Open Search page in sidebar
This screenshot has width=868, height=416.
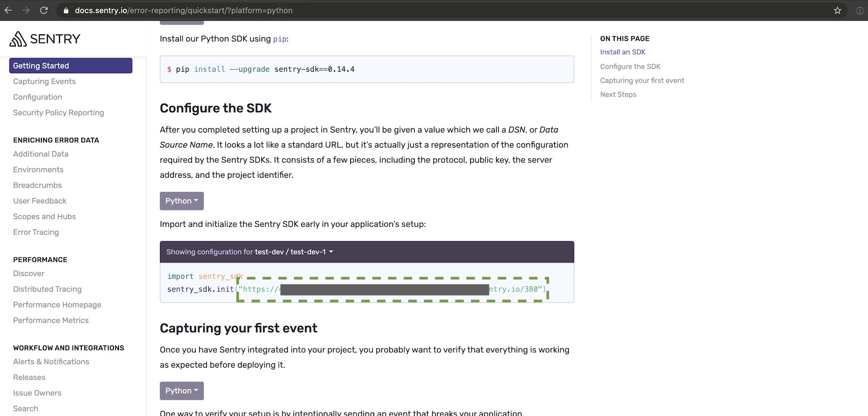coord(26,409)
